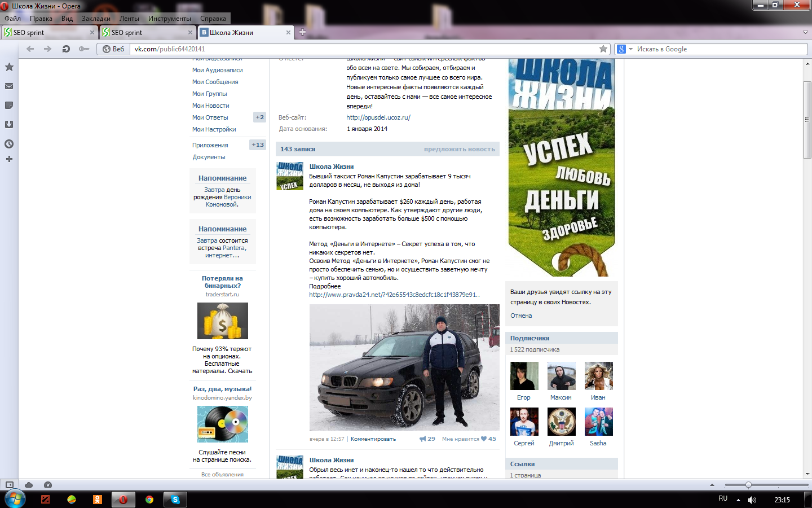Image resolution: width=812 pixels, height=508 pixels.
Task: Open the Веб site info badge
Action: tap(114, 49)
